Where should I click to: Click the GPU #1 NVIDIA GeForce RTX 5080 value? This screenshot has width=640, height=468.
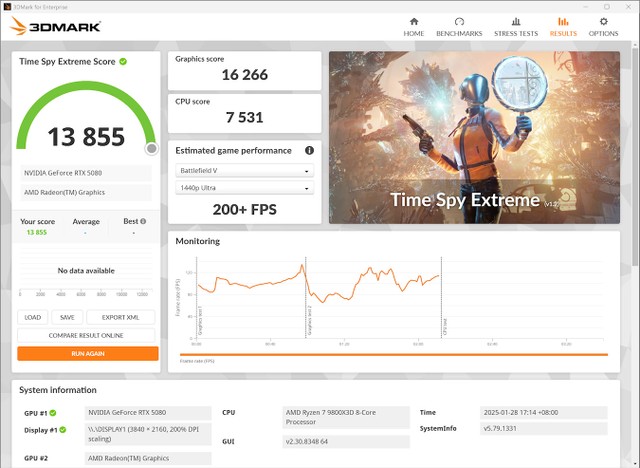click(148, 413)
